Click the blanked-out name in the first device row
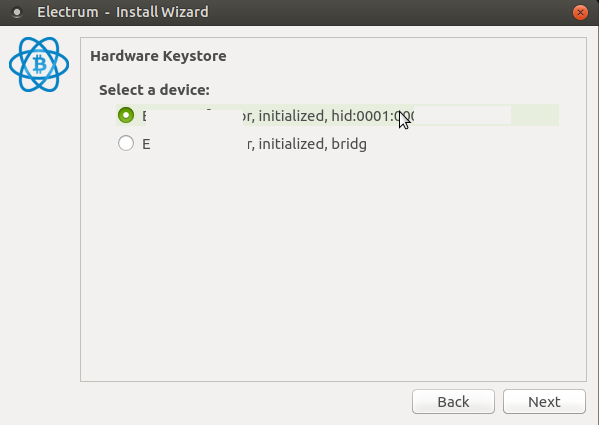 tap(194, 117)
